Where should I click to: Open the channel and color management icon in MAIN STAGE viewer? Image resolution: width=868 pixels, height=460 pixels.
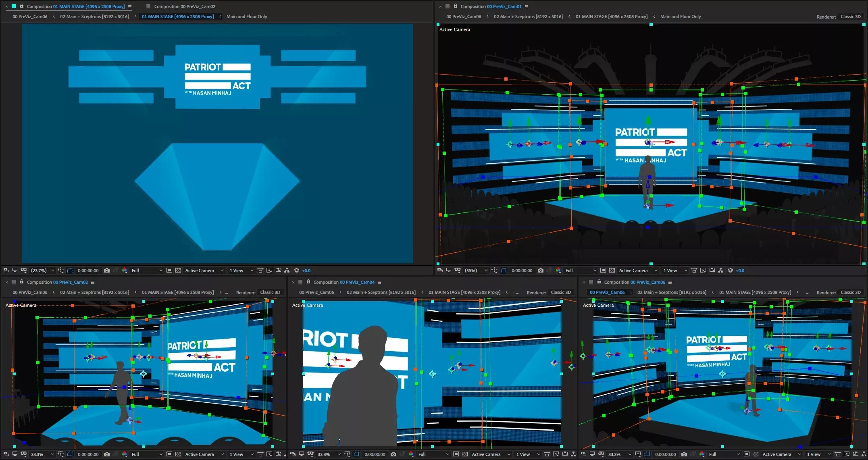point(124,271)
